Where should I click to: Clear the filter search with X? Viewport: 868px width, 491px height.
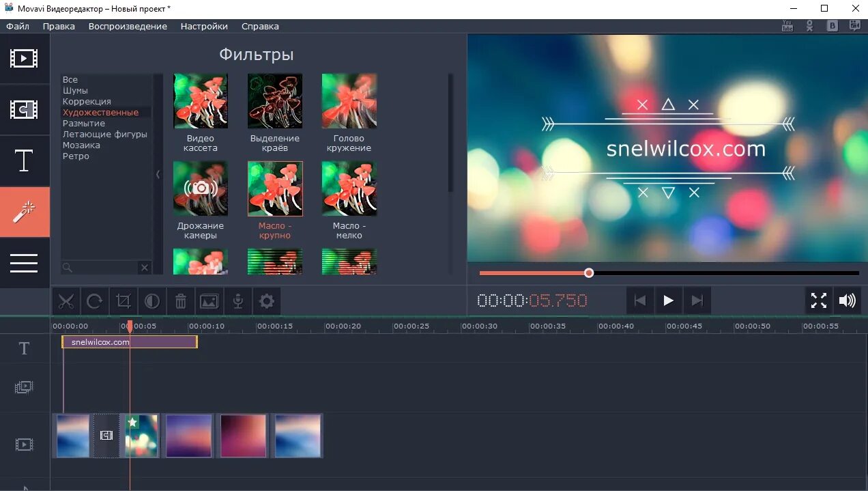(x=144, y=268)
